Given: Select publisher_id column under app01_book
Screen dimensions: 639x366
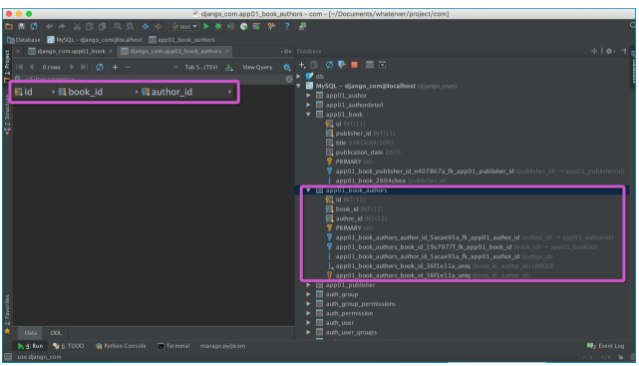Looking at the screenshot, I should click(361, 133).
